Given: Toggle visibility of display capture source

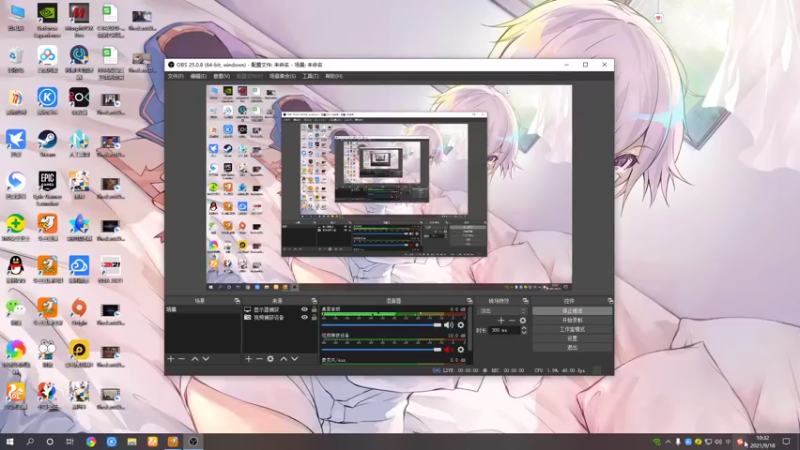Looking at the screenshot, I should (x=305, y=310).
